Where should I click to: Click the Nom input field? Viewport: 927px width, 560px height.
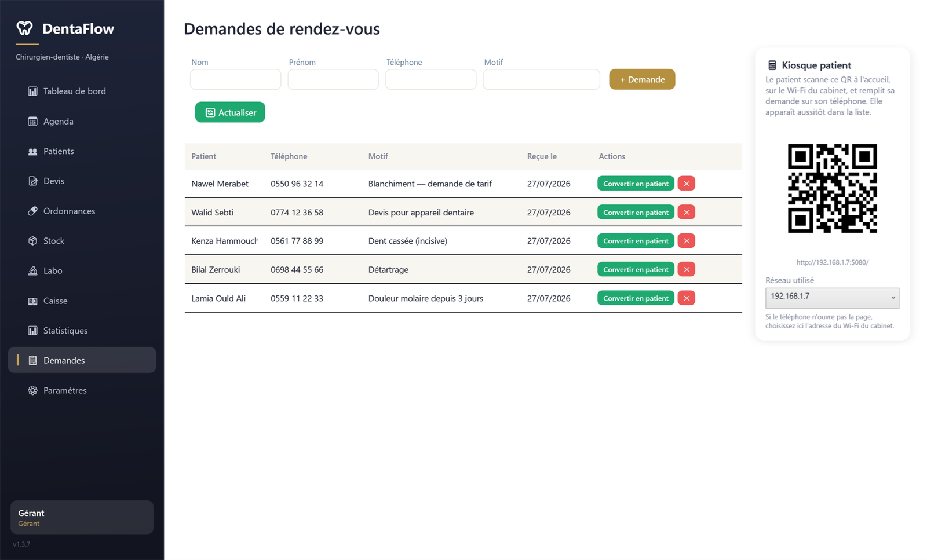point(236,79)
